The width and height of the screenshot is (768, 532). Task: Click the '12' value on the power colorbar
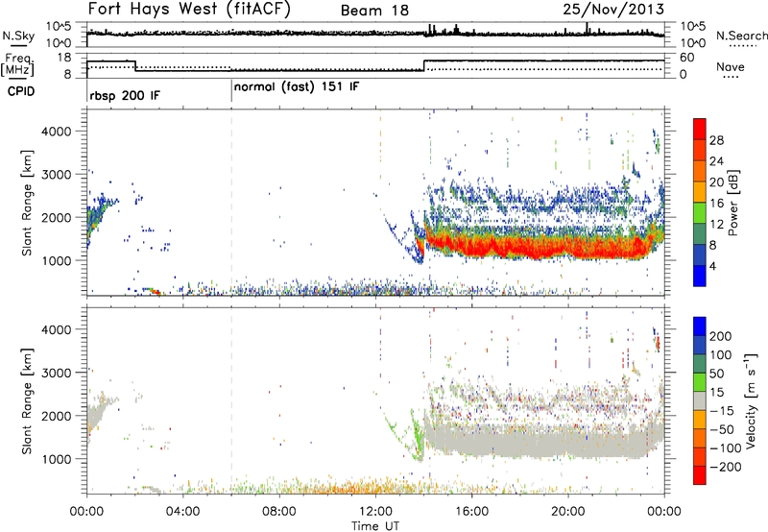716,225
